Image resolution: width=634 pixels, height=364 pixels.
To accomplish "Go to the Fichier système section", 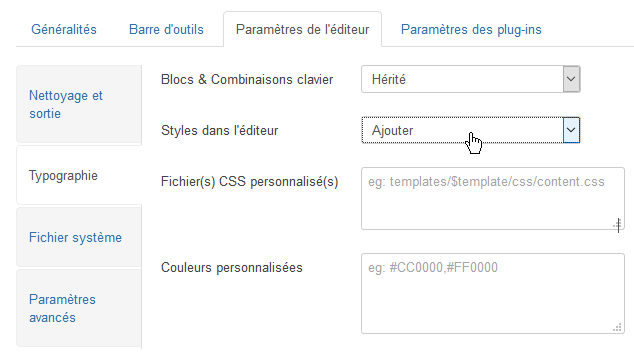I will (79, 237).
